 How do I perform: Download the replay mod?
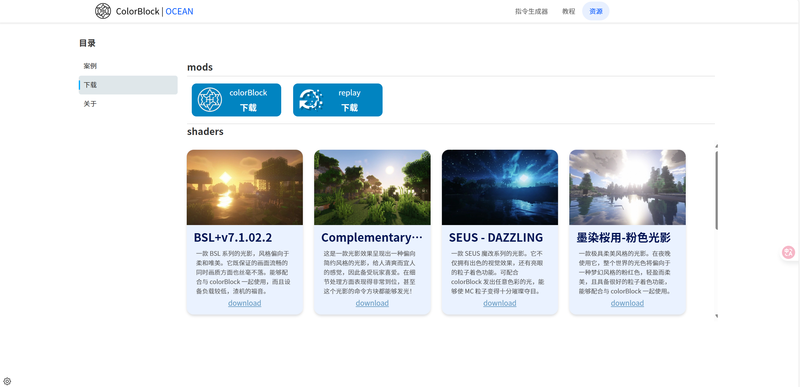[x=337, y=100]
